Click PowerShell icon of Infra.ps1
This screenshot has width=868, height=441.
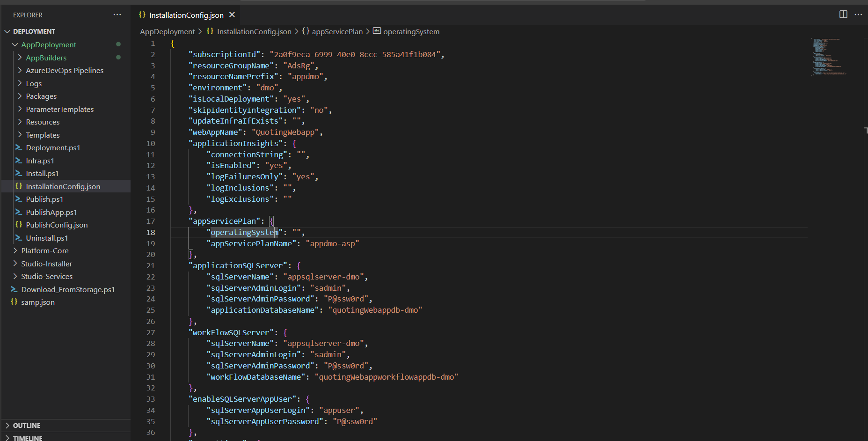(x=19, y=161)
